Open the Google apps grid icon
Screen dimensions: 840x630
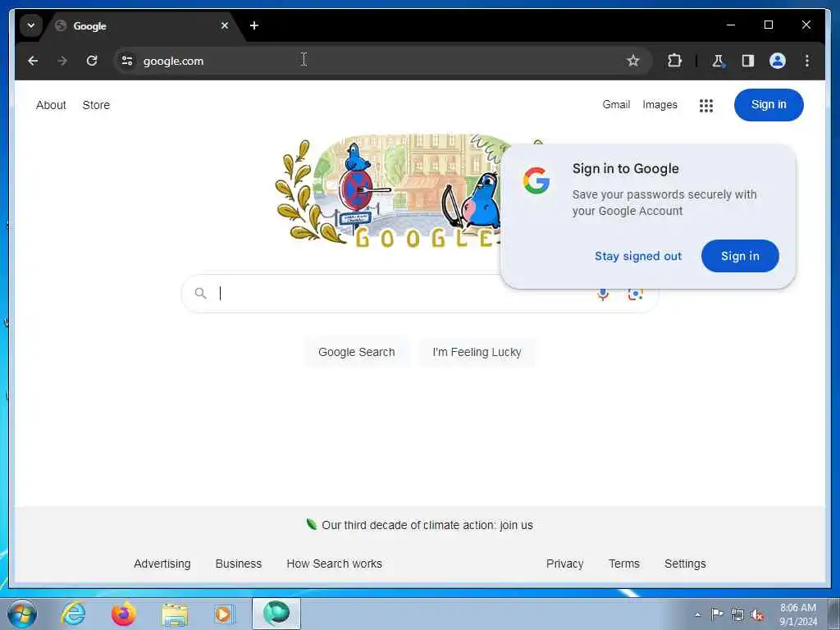706,106
